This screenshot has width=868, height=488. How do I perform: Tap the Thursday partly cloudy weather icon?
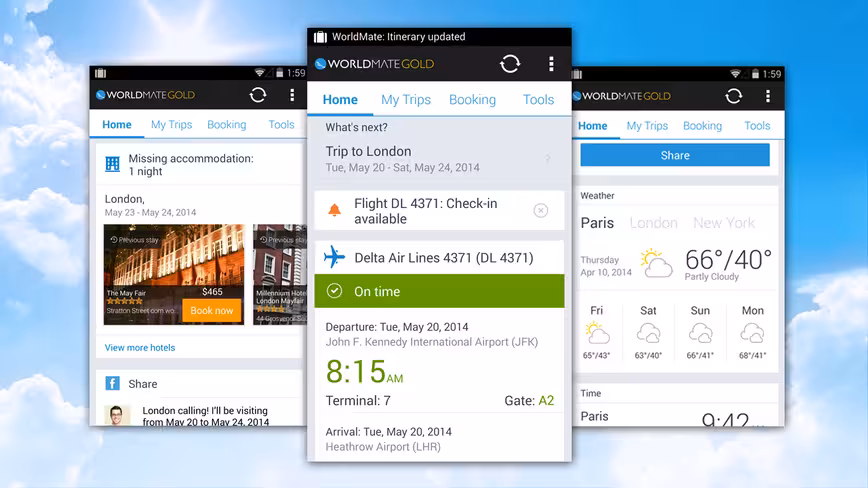click(x=657, y=263)
